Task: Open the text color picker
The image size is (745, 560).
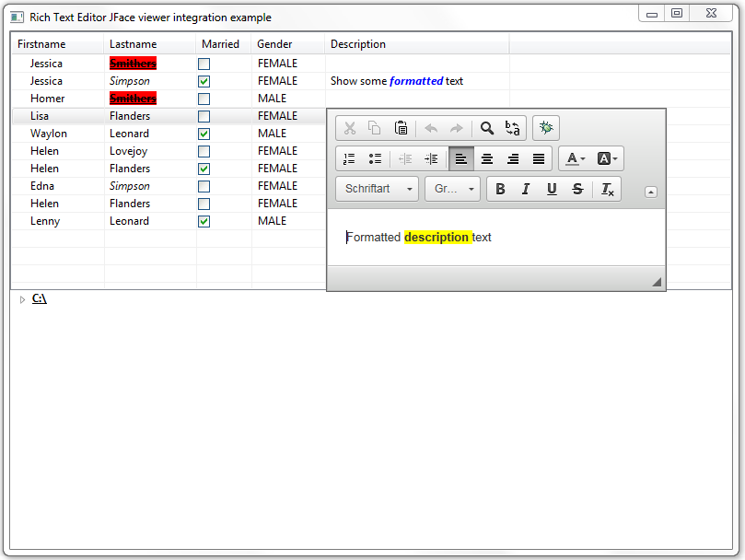Action: click(576, 158)
